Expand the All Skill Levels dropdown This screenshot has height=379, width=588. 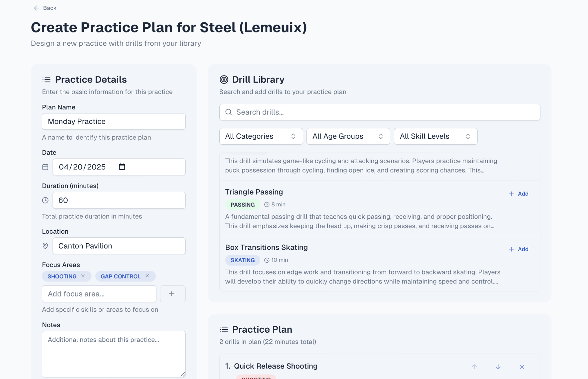click(435, 136)
